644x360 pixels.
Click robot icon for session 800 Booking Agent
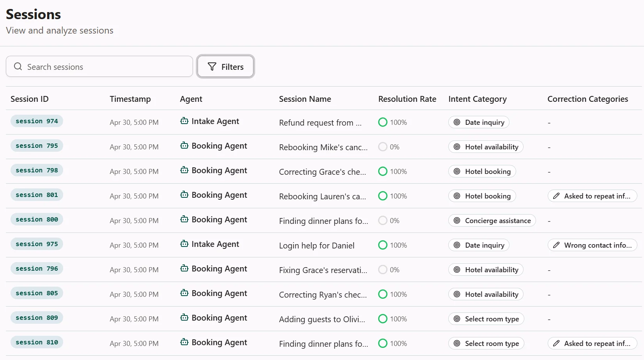184,219
